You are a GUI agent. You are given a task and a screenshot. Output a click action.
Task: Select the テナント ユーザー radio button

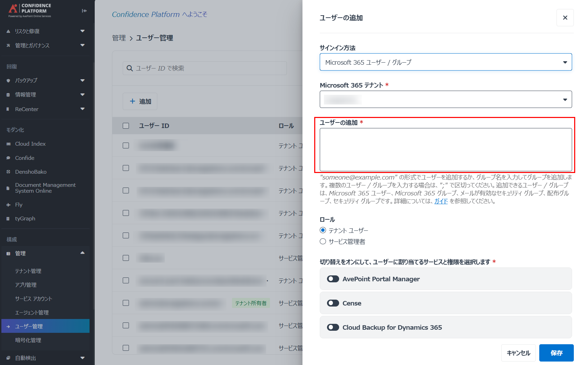[323, 230]
